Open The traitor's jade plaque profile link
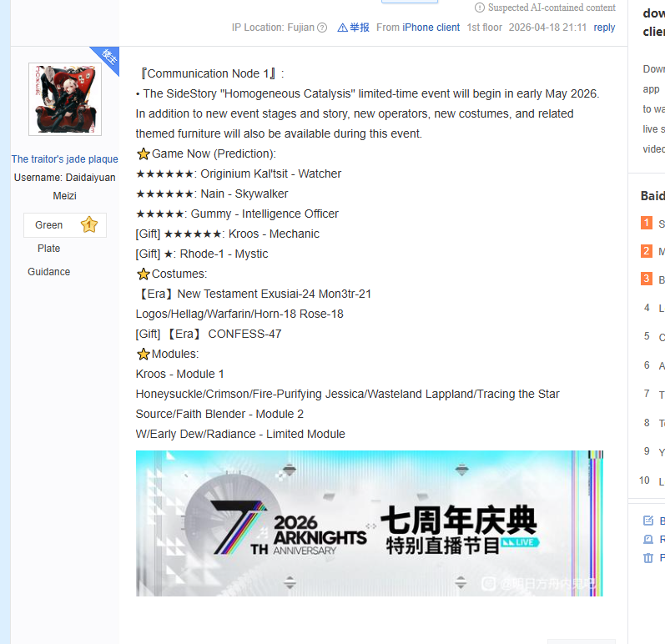Viewport: 665px width, 644px height. click(64, 159)
